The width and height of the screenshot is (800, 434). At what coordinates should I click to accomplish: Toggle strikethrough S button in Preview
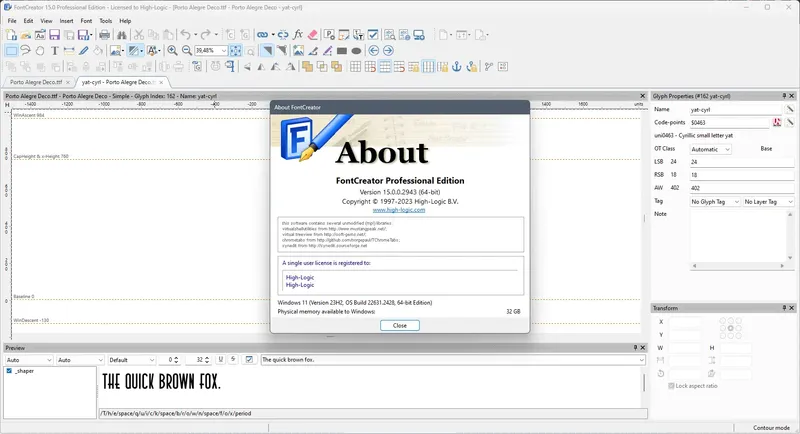pyautogui.click(x=233, y=360)
